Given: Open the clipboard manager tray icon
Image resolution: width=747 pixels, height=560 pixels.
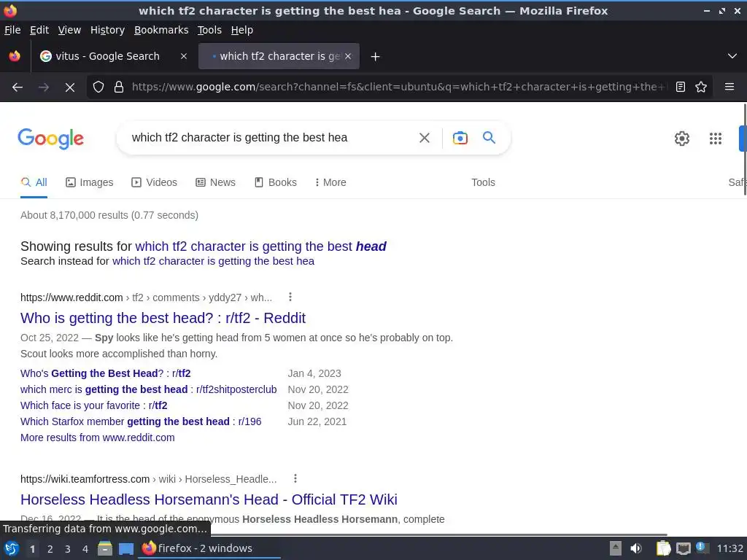Looking at the screenshot, I should [x=662, y=548].
